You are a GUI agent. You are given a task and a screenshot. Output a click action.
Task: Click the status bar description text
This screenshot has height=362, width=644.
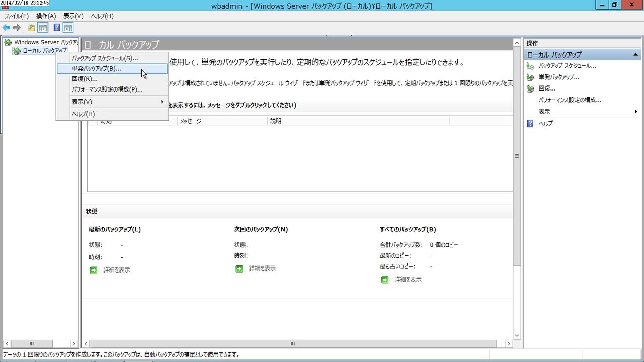point(121,355)
